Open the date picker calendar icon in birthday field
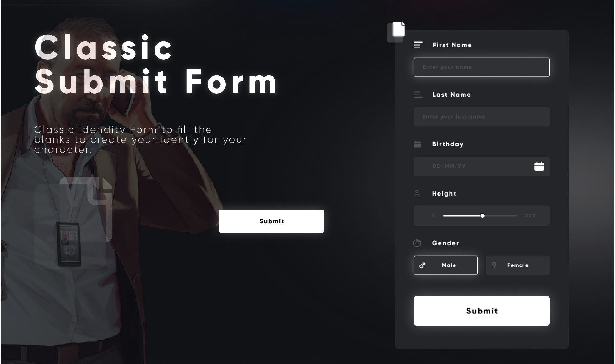This screenshot has height=364, width=615. [x=539, y=166]
